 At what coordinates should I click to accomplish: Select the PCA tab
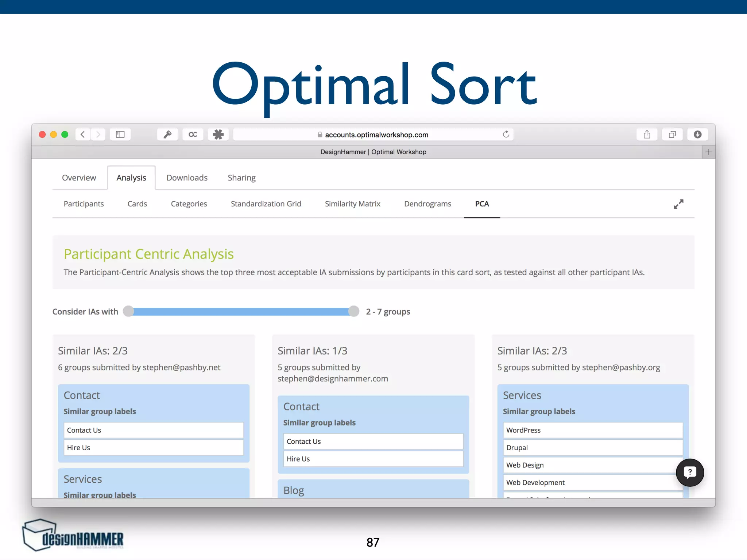[x=482, y=204]
